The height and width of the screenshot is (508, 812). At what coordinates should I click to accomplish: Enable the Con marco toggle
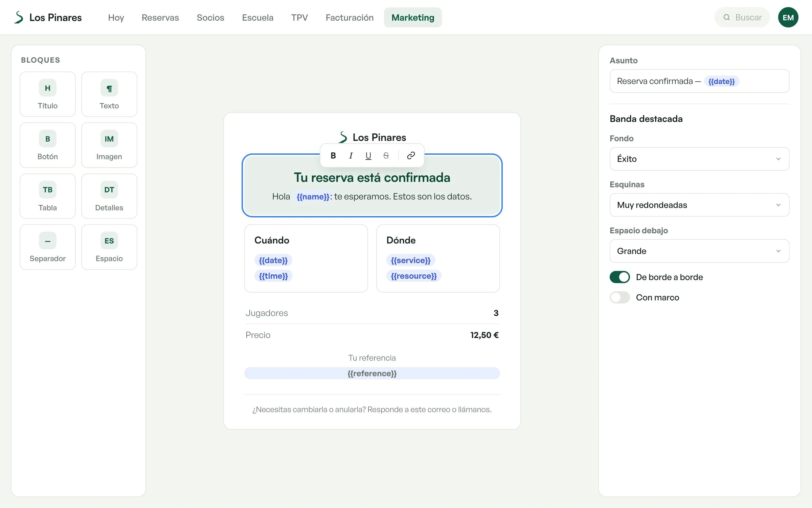point(620,297)
